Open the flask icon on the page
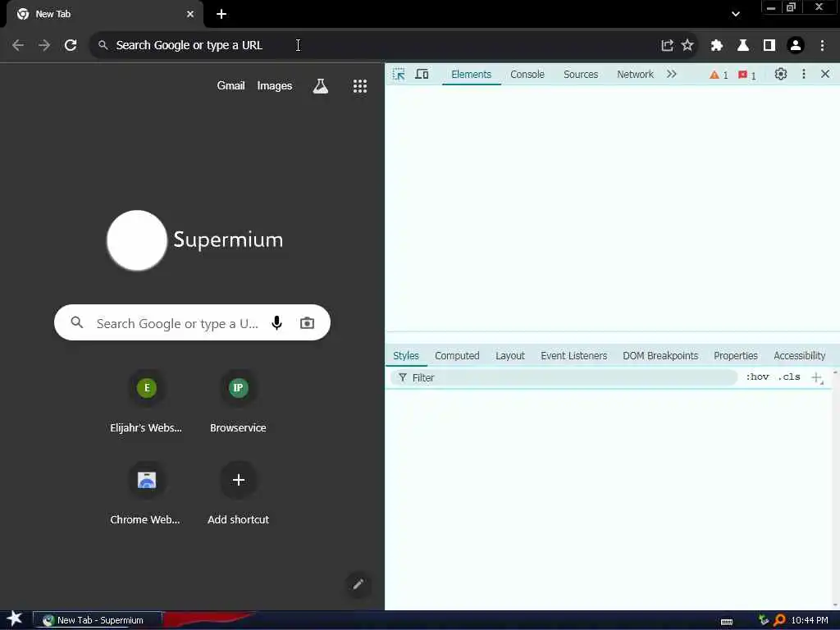The height and width of the screenshot is (630, 840). pyautogui.click(x=321, y=86)
